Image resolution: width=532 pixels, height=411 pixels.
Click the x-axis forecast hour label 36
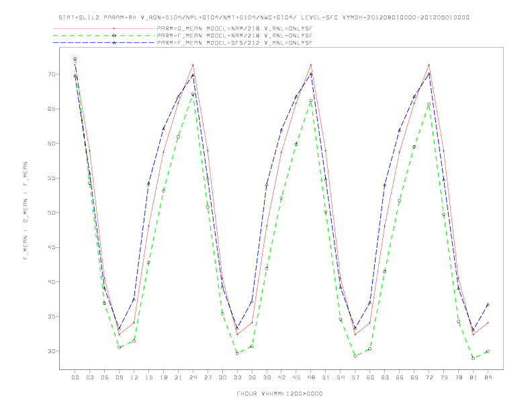click(x=252, y=377)
